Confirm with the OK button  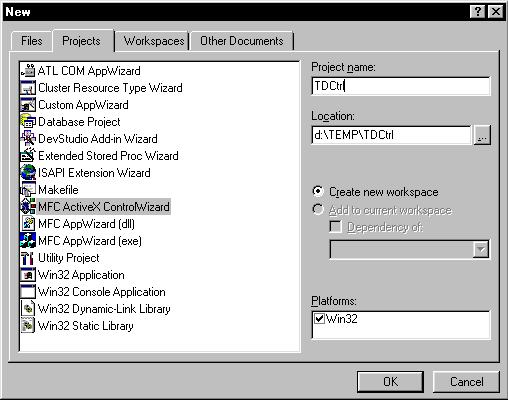390,382
